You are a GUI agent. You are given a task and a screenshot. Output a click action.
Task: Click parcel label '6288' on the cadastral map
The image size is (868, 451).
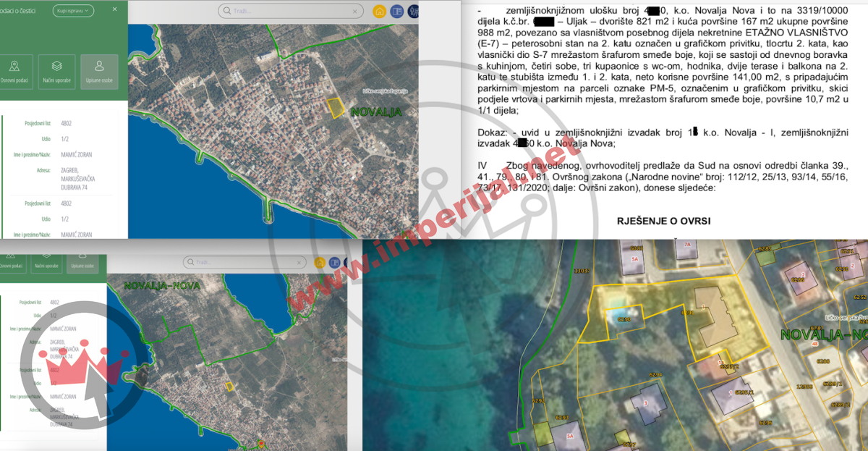[822, 361]
